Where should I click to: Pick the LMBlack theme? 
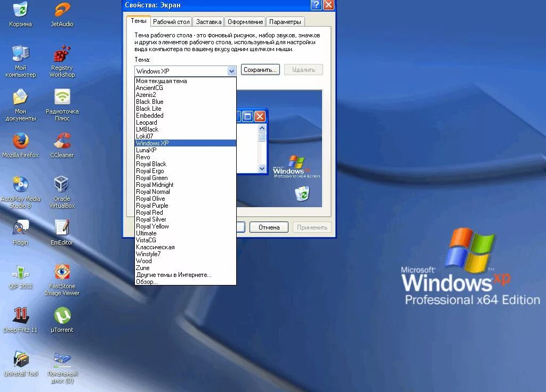185,129
